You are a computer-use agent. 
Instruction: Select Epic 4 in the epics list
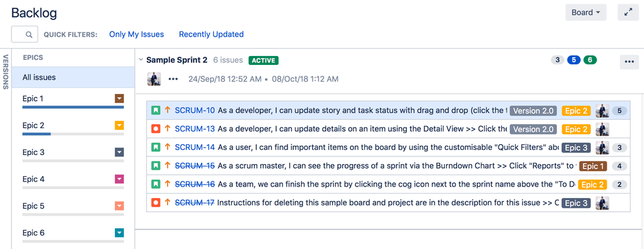coord(33,180)
